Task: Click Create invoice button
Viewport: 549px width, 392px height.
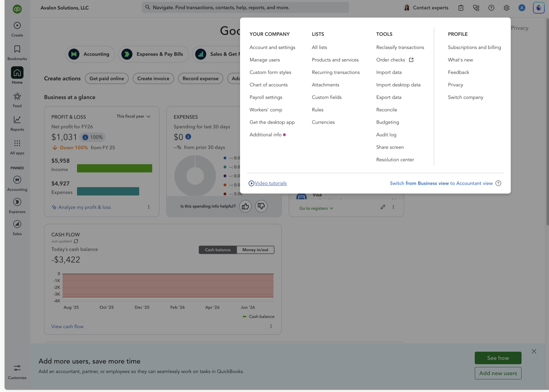Action: pyautogui.click(x=153, y=79)
